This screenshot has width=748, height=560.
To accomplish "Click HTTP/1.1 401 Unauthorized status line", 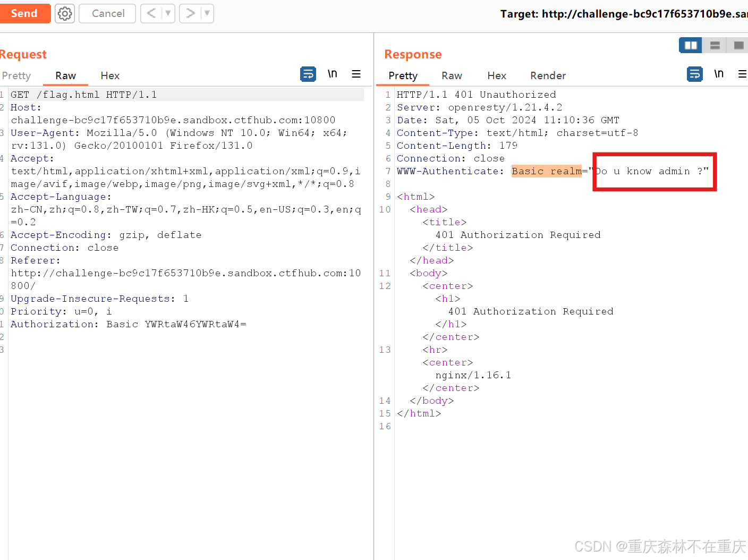I will [477, 95].
